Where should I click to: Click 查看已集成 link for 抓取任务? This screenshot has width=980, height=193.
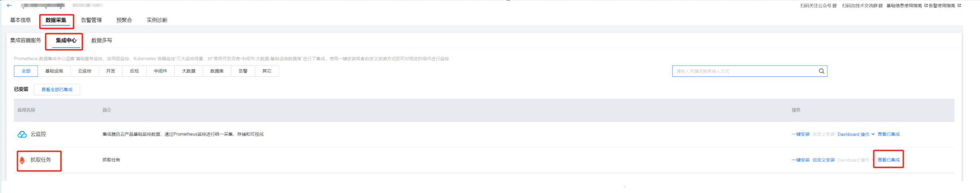pyautogui.click(x=889, y=160)
